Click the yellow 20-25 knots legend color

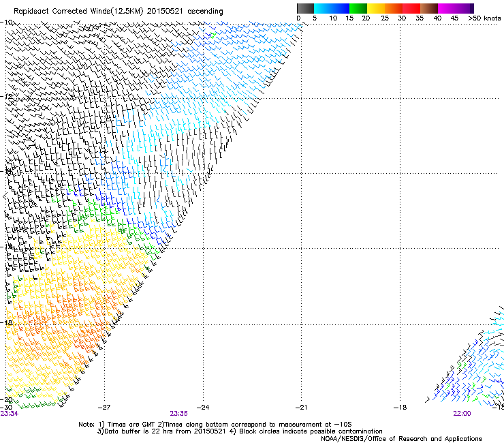(376, 8)
